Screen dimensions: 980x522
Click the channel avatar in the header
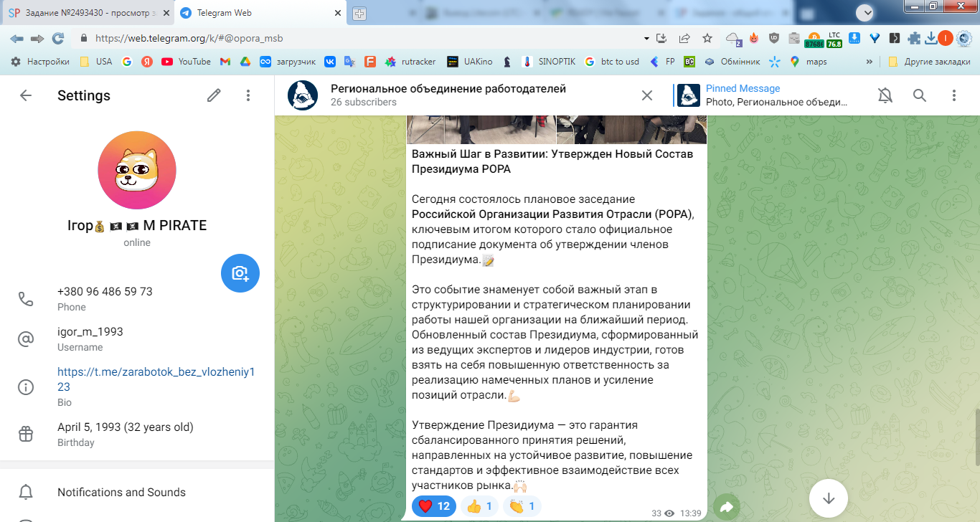[x=303, y=95]
